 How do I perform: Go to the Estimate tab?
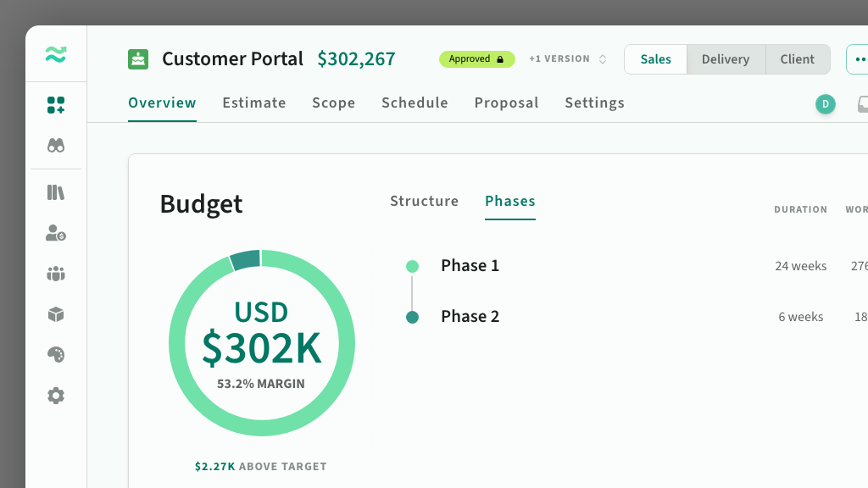point(254,103)
